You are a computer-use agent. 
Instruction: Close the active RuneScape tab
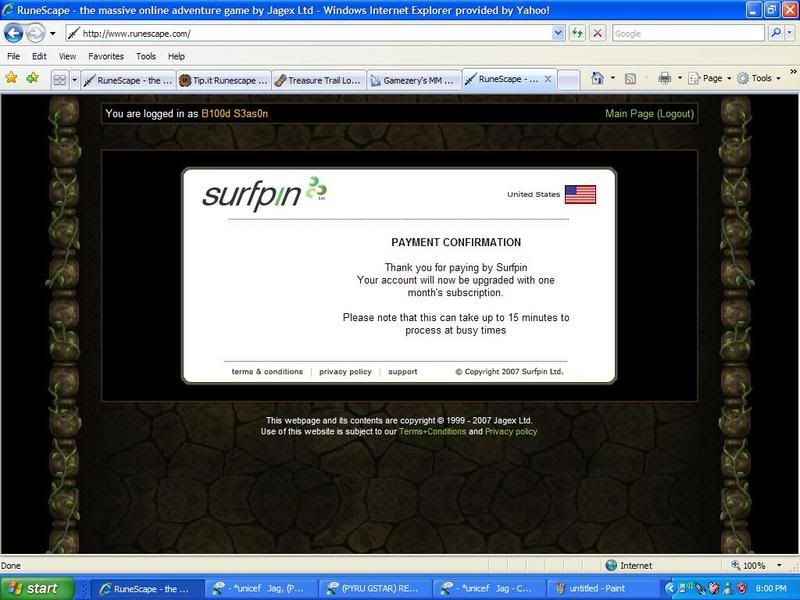click(547, 79)
